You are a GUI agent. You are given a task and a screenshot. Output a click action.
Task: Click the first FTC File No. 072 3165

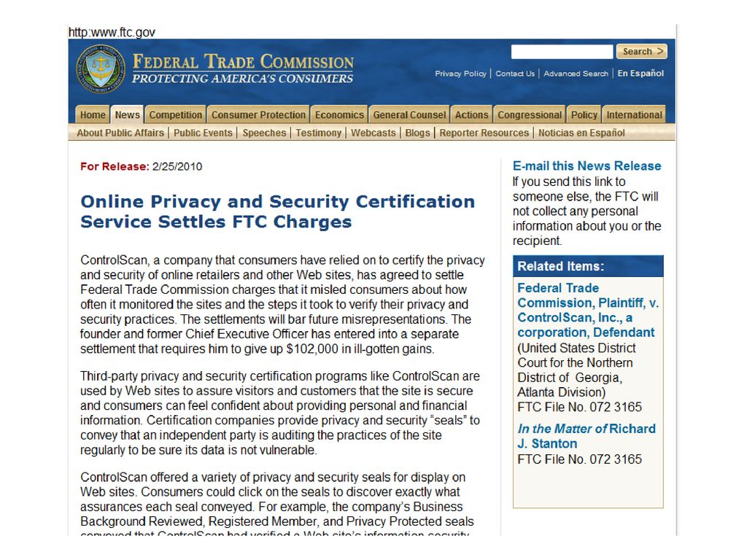coord(579,407)
